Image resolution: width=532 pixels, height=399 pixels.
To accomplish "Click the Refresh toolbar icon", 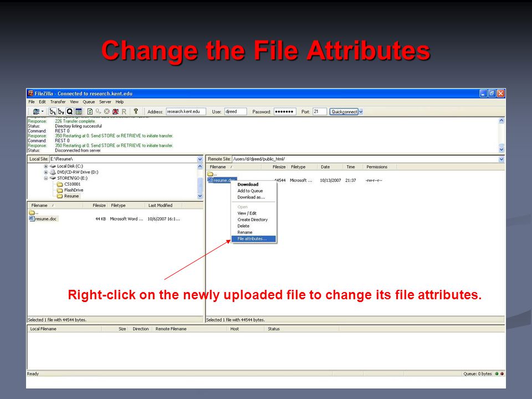I will pos(90,111).
